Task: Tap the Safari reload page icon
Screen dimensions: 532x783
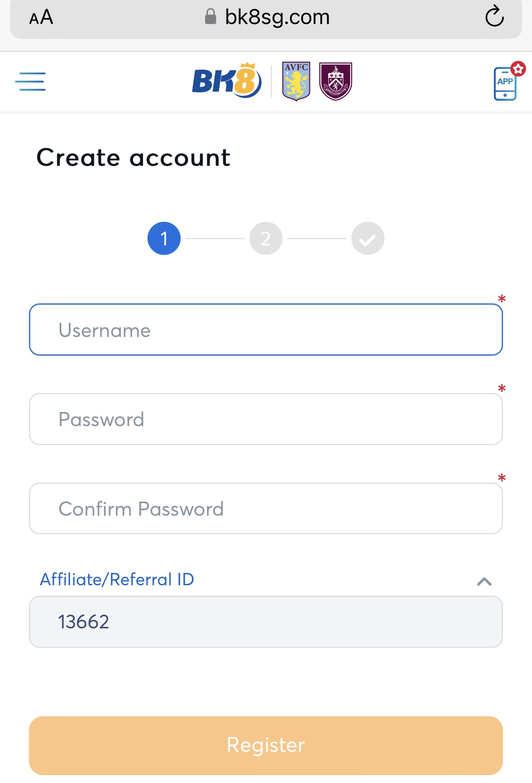Action: (494, 17)
